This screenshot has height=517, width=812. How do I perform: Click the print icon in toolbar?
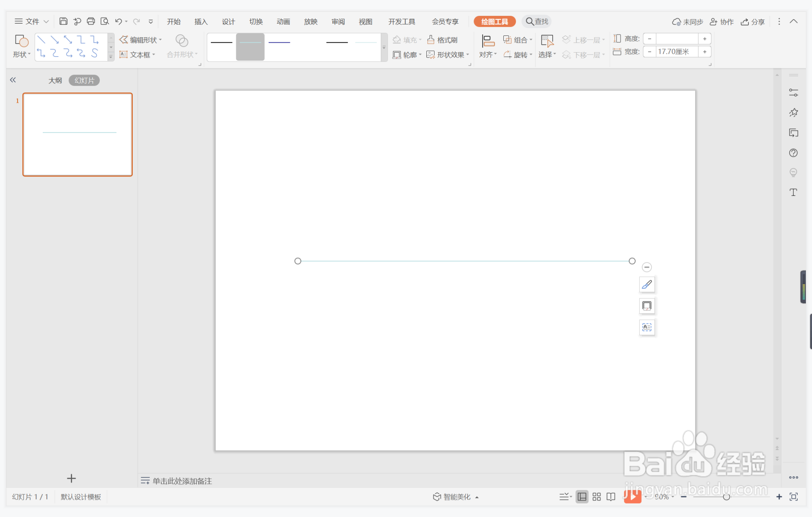click(x=91, y=21)
